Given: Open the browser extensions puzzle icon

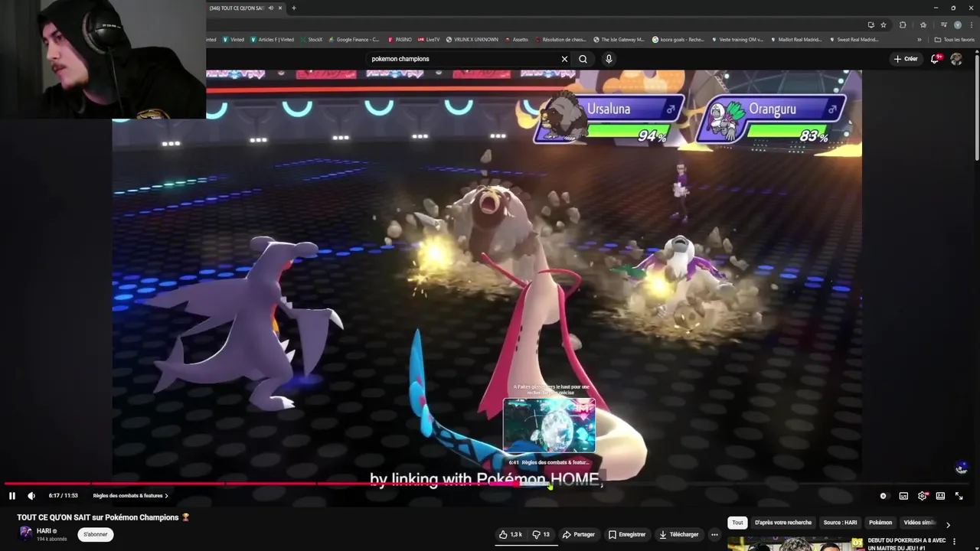Looking at the screenshot, I should (x=903, y=24).
